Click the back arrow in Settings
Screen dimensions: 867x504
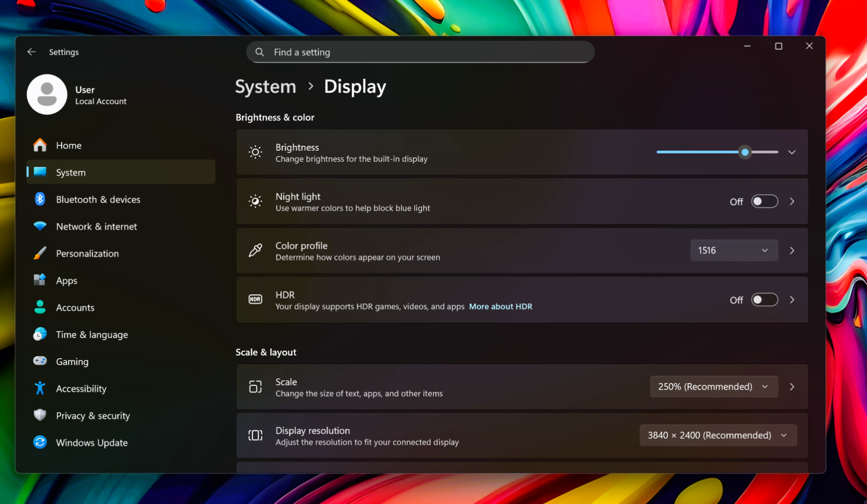(31, 52)
